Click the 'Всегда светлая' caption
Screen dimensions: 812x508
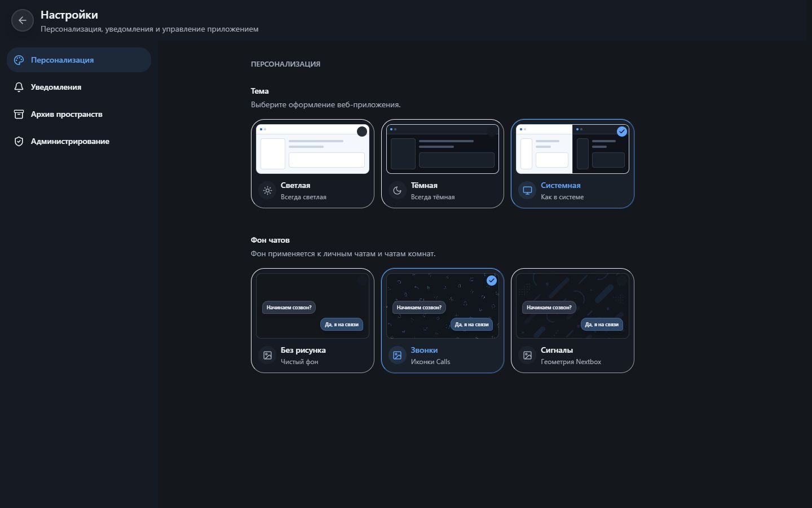(x=303, y=197)
